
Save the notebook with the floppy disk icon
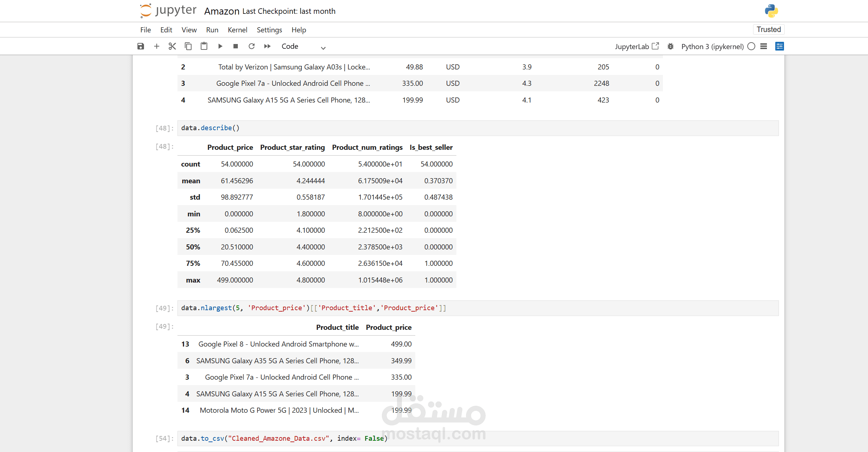(141, 46)
